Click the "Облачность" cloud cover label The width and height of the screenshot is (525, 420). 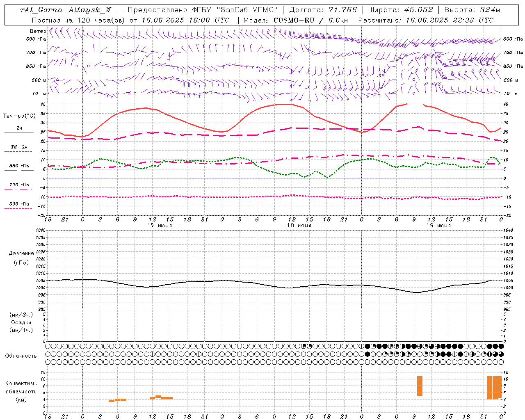pyautogui.click(x=21, y=356)
